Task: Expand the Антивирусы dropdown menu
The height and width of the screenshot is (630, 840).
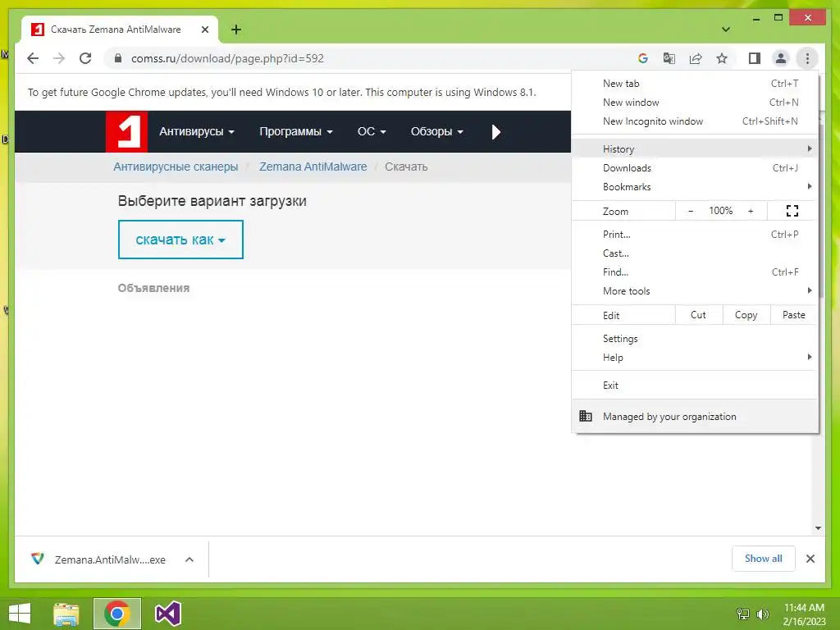Action: coord(197,132)
